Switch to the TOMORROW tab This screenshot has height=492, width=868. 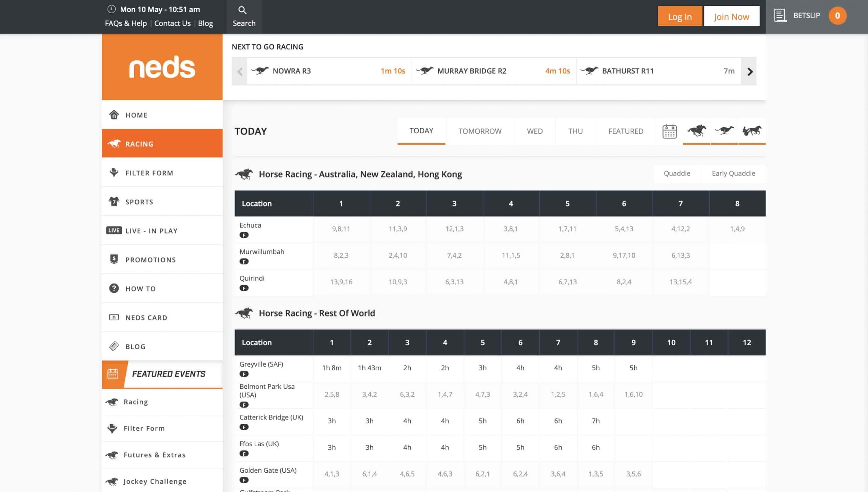(x=480, y=131)
